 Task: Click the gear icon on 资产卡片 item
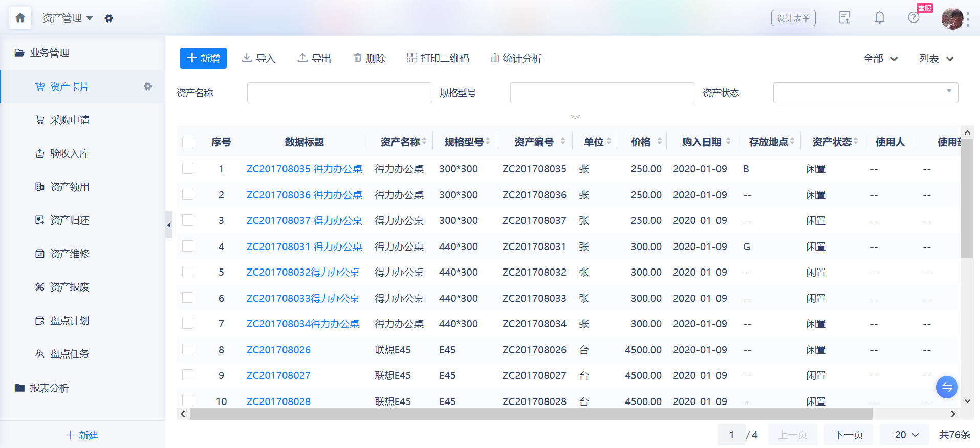(148, 86)
